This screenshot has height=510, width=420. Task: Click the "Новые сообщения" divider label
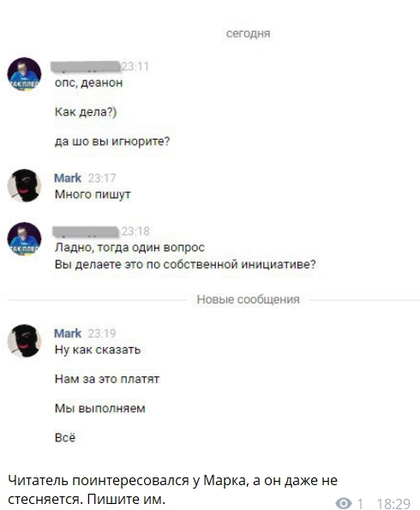(249, 299)
